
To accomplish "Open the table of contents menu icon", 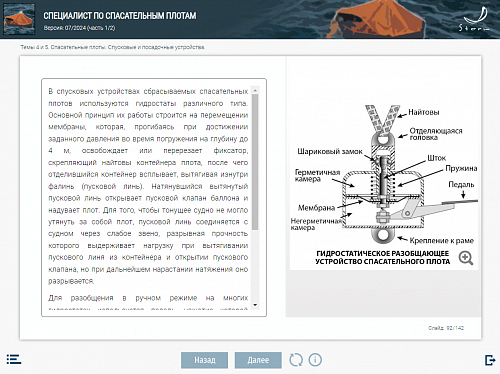I will click(14, 359).
